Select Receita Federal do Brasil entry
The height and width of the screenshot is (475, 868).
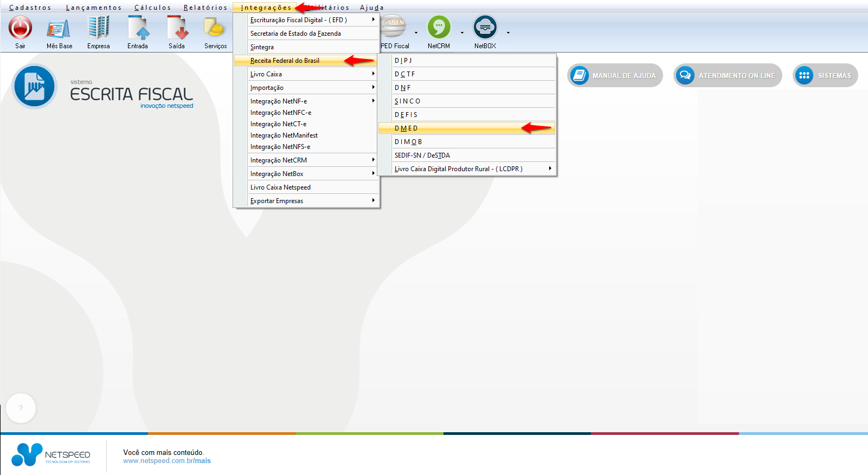306,61
